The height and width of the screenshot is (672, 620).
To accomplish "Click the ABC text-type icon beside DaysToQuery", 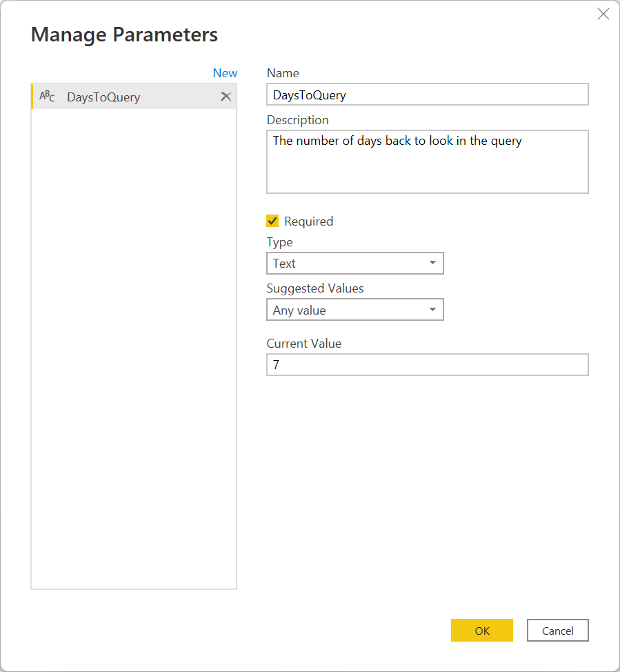I will coord(47,97).
